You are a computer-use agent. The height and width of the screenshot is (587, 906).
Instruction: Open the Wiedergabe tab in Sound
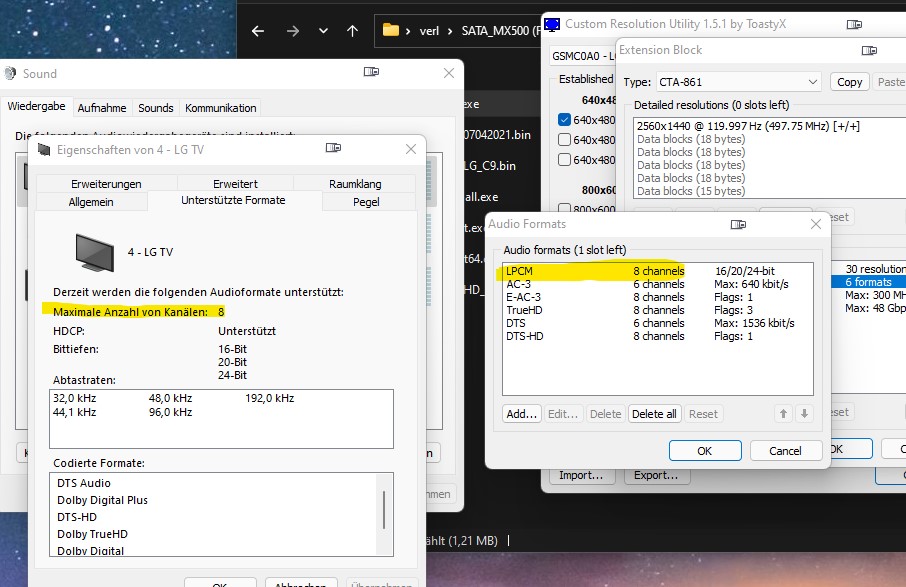[36, 106]
